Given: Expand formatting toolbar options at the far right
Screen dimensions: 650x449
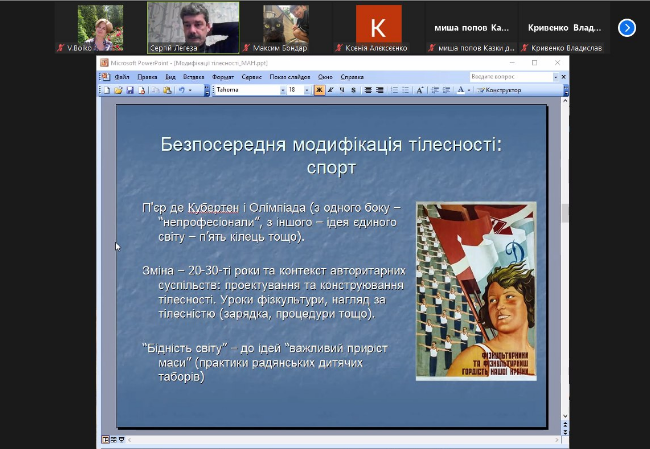Looking at the screenshot, I should point(566,90).
